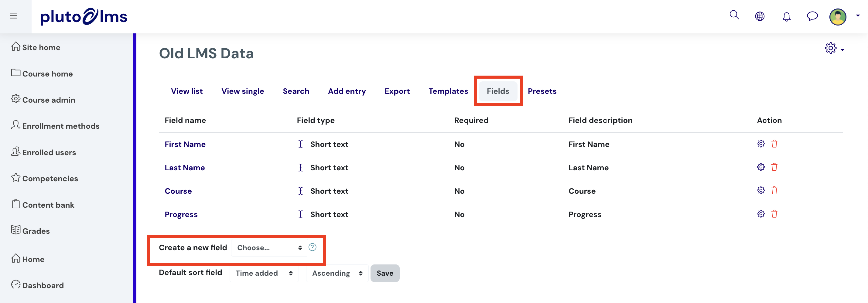Click the Field name column header
The width and height of the screenshot is (868, 303).
[x=185, y=120]
